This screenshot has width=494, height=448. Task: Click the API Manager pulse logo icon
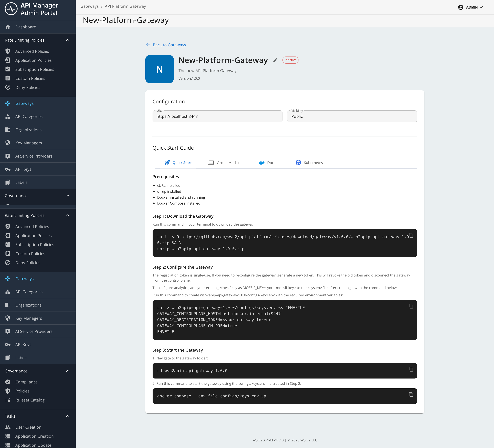[x=11, y=9]
